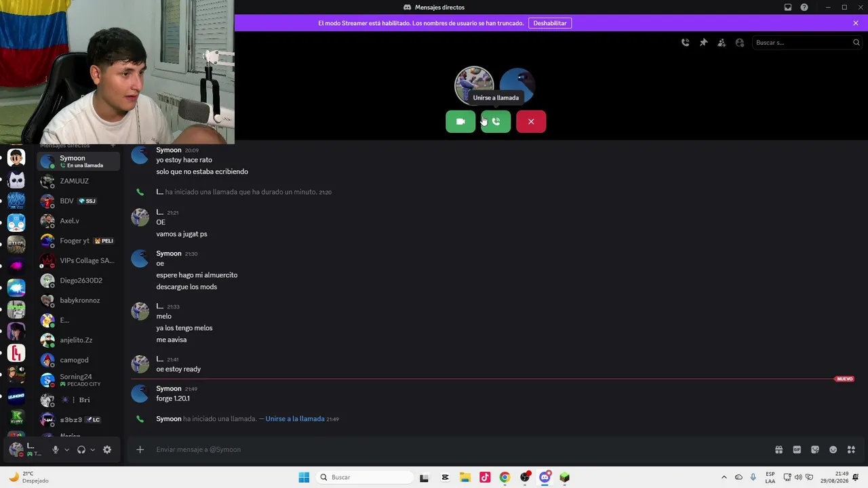Screen dimensions: 868x488
Task: Click the 'vamos a jugat ps' message
Action: [182, 234]
